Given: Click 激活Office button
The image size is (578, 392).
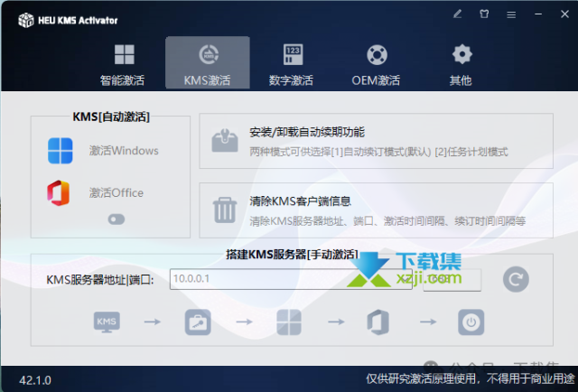Looking at the screenshot, I should click(x=117, y=193).
